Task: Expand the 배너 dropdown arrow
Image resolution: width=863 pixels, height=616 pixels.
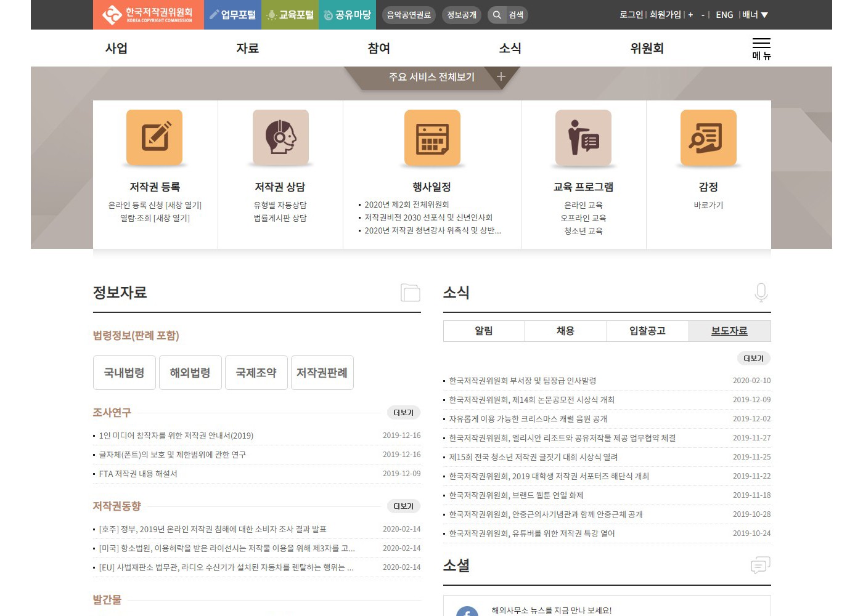Action: tap(764, 15)
